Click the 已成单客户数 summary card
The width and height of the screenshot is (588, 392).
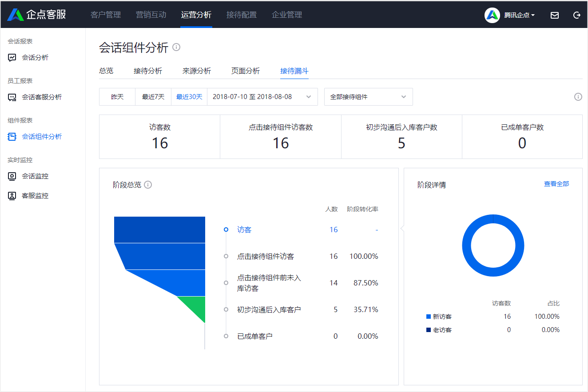pyautogui.click(x=522, y=137)
